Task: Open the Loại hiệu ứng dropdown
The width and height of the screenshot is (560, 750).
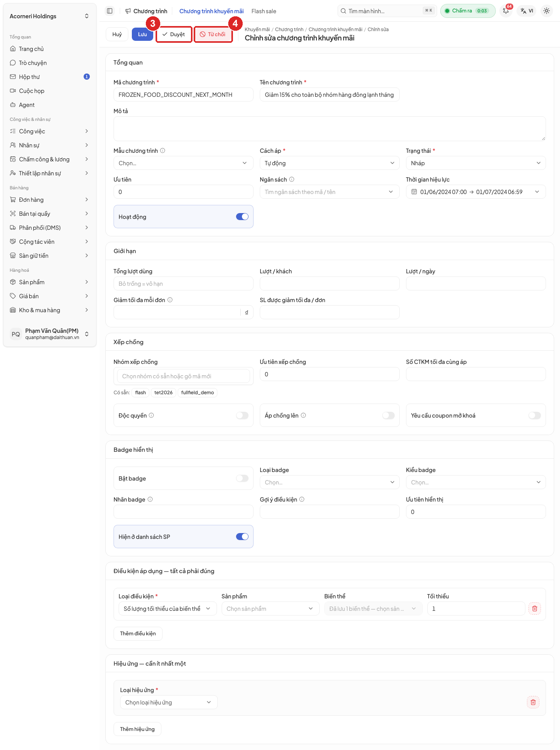Action: [x=169, y=702]
